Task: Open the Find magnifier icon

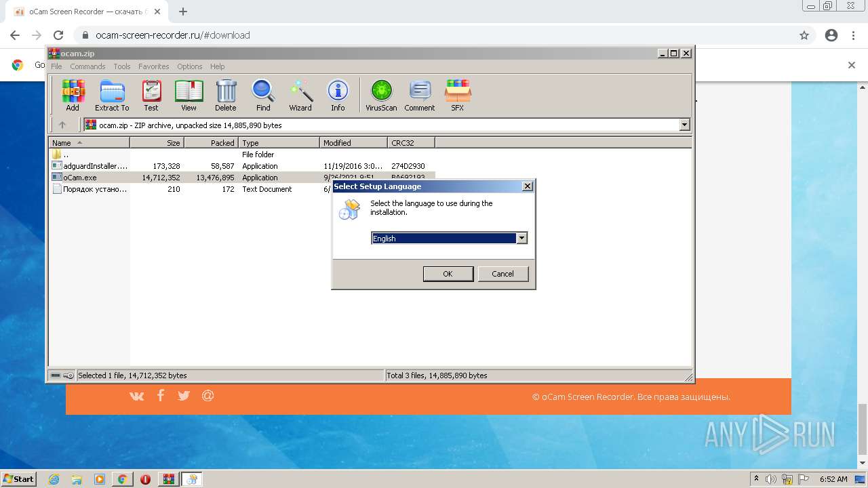Action: pyautogui.click(x=263, y=96)
